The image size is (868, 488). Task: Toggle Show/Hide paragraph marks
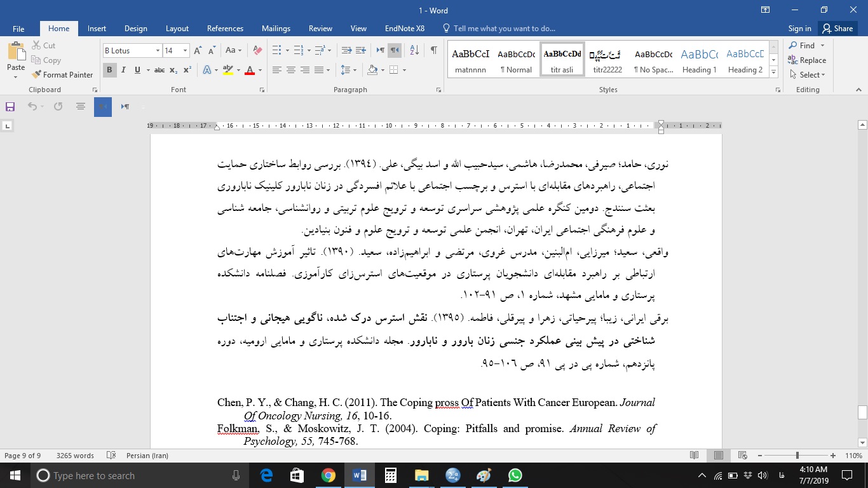433,49
